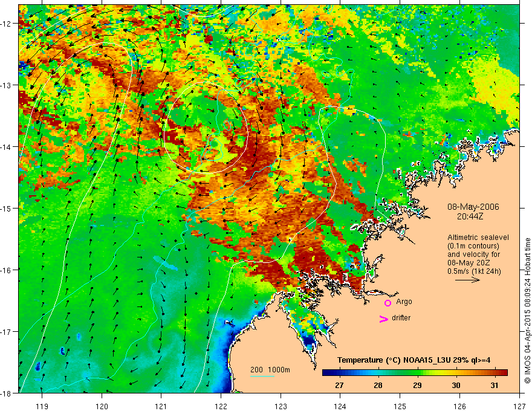Click latitude axis label -12
Viewport: 532px width, 411px height.
6,24
